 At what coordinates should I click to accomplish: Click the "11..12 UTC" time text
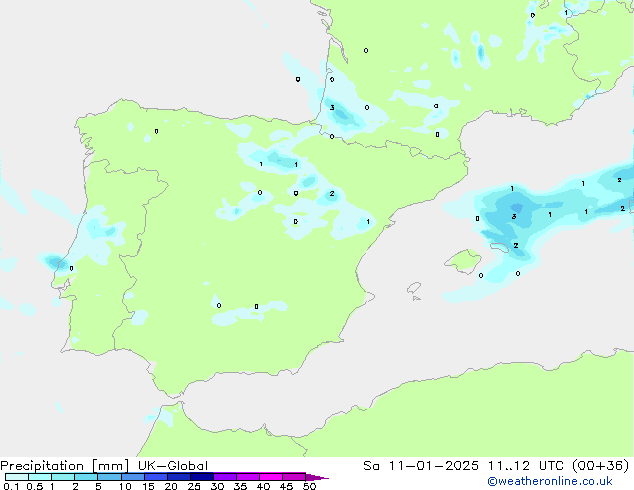coord(526,466)
